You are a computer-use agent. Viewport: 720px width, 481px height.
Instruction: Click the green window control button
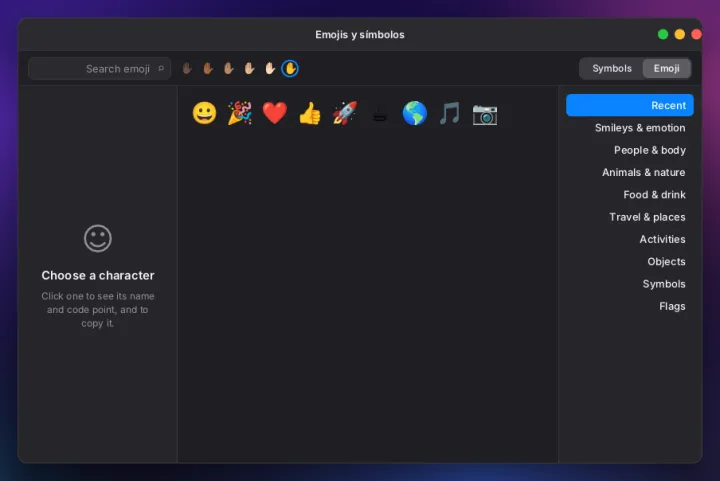(663, 34)
